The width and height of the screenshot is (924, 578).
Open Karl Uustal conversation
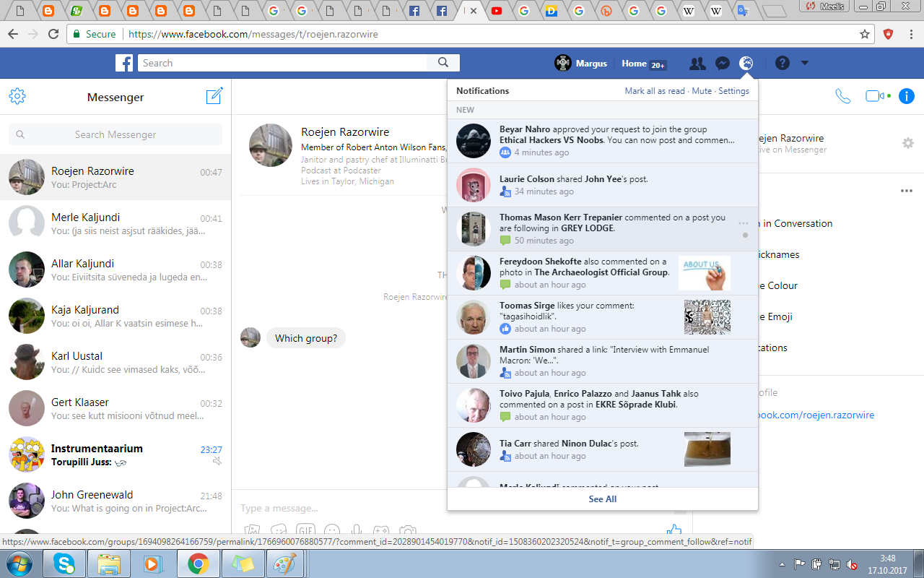115,362
